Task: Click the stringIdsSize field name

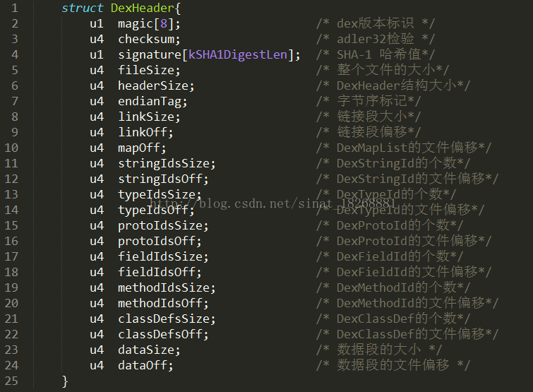Action: click(164, 164)
